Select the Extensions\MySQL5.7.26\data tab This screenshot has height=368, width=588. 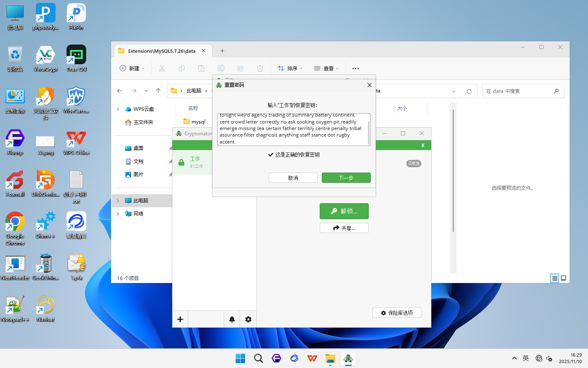(161, 51)
